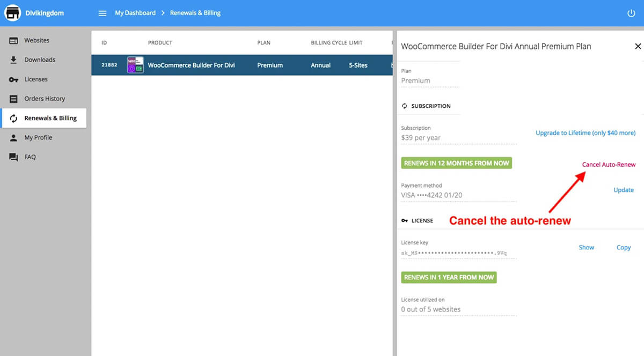The image size is (644, 356).
Task: Sort by ID column header
Action: pos(104,43)
